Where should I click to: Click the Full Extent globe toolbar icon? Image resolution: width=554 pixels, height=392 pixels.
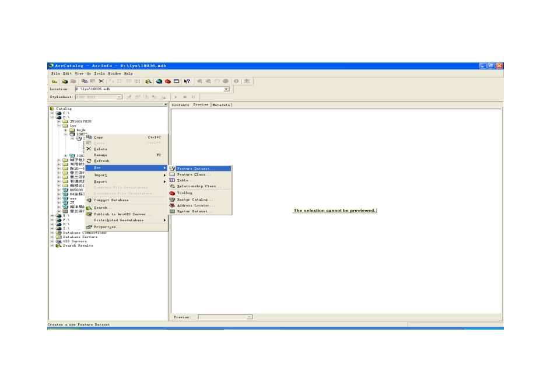[x=226, y=81]
